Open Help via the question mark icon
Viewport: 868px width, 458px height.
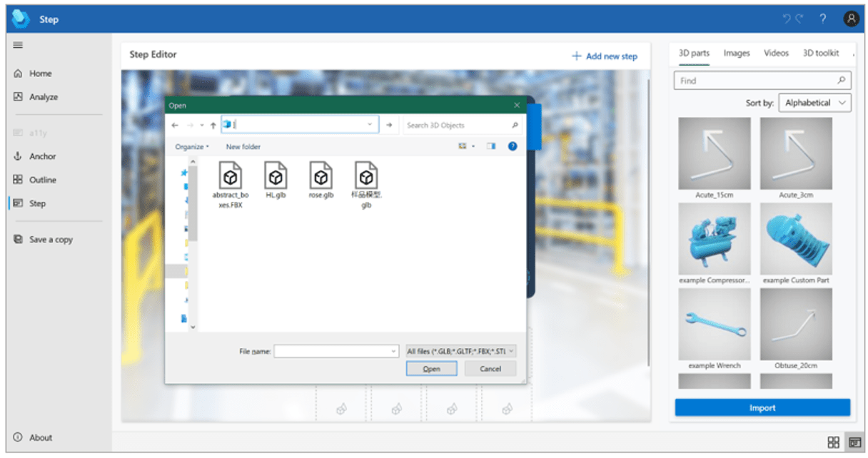click(x=822, y=19)
